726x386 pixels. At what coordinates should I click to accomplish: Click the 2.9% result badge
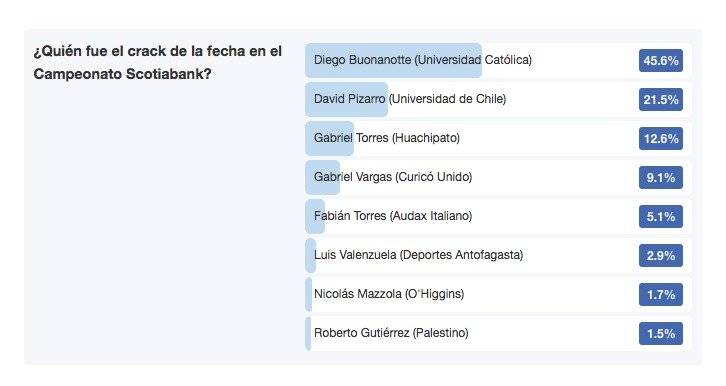(661, 255)
